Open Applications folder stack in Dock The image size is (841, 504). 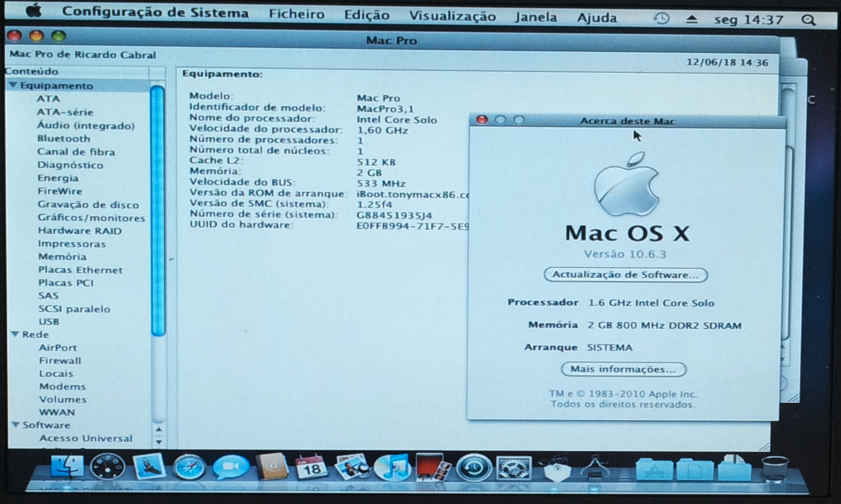point(654,469)
